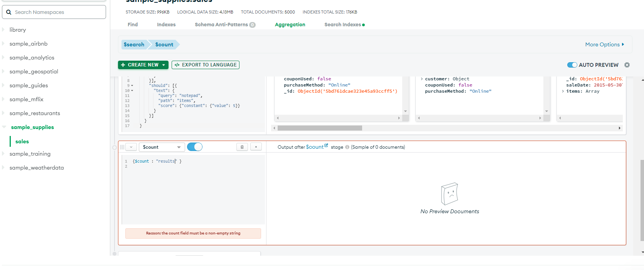Screen dimensions: 644x270
Task: Disable the $count stage toggle
Action: point(195,147)
